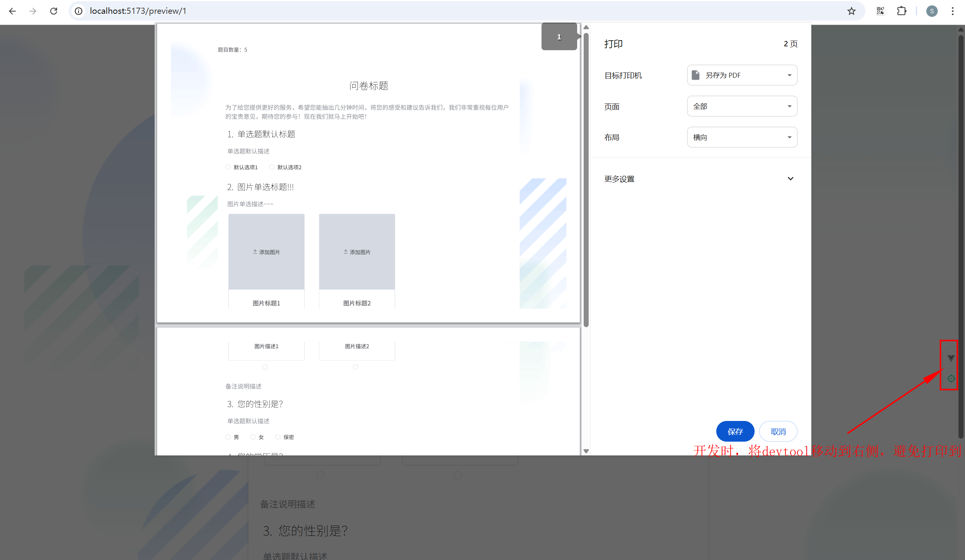Viewport: 965px width, 560px height.
Task: Bookmark this page with star icon
Action: [851, 11]
